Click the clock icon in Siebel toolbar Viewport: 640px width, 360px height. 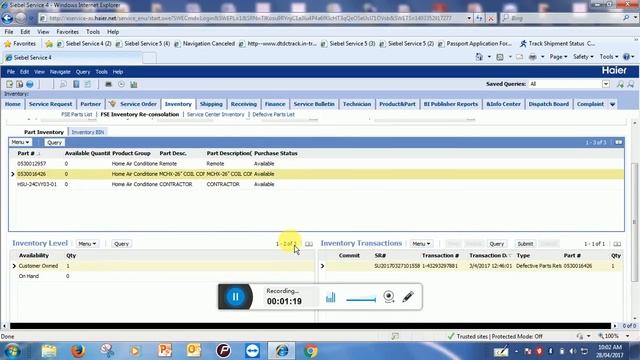[121, 84]
